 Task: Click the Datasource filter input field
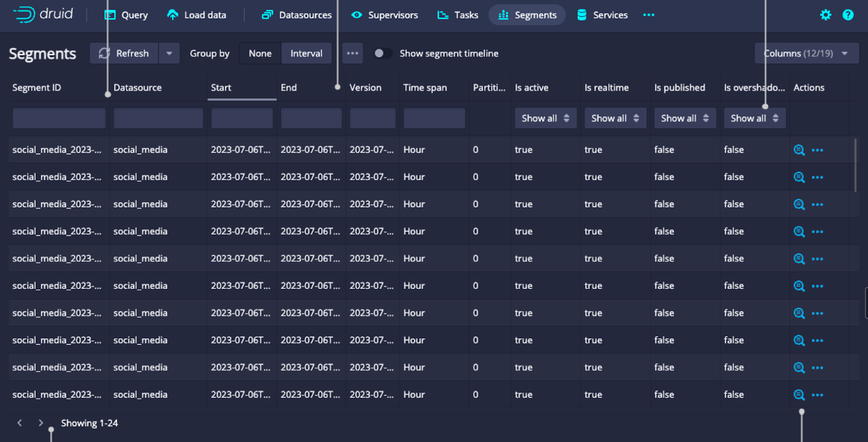coord(158,118)
